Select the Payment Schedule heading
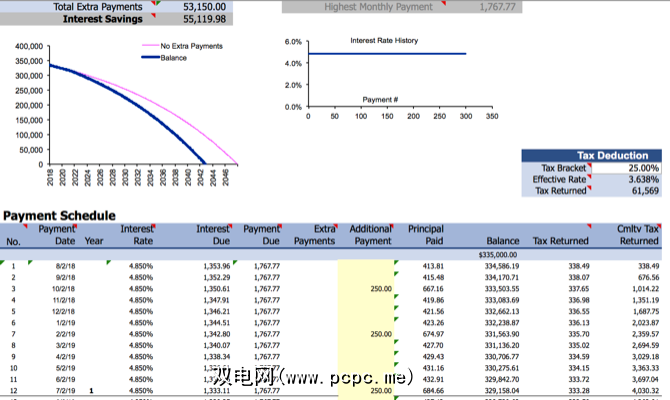This screenshot has height=400, width=670. (59, 215)
